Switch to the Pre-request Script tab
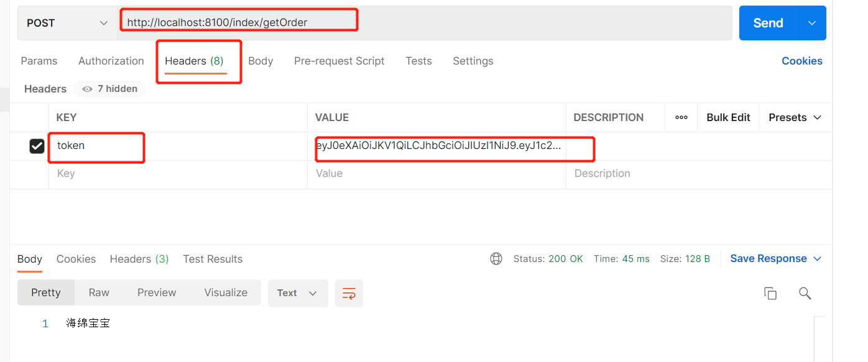This screenshot has width=868, height=362. tap(339, 61)
